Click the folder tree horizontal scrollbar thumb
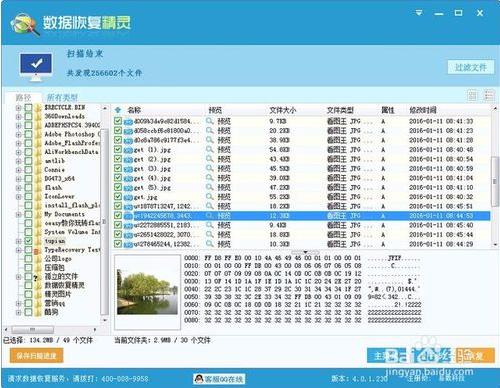This screenshot has height=388, width=500. click(x=32, y=330)
